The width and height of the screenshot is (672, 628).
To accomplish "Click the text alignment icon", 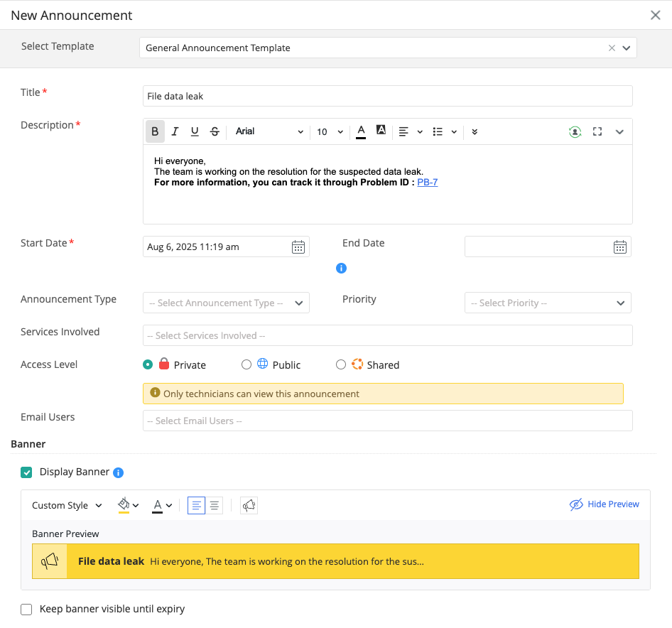I will tap(403, 131).
